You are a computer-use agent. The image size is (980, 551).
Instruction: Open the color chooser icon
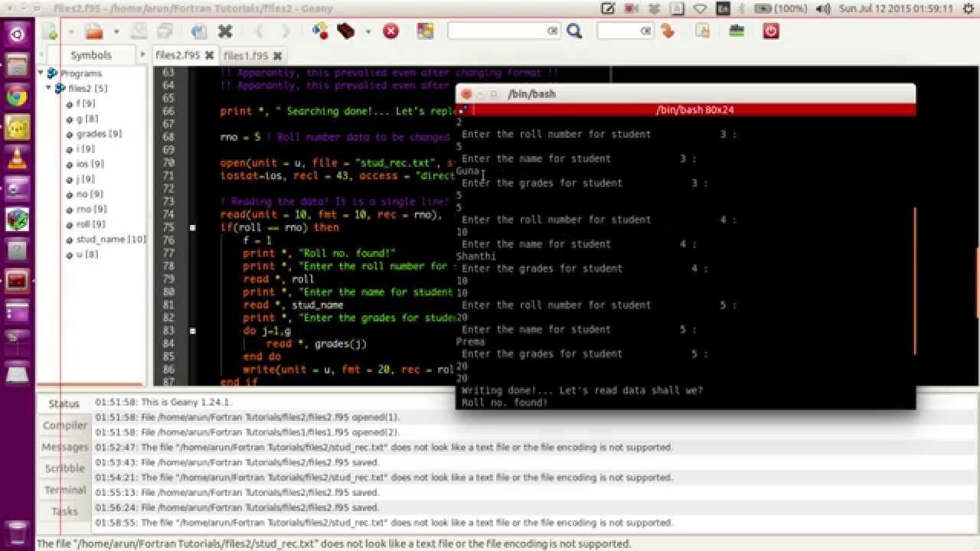(425, 31)
